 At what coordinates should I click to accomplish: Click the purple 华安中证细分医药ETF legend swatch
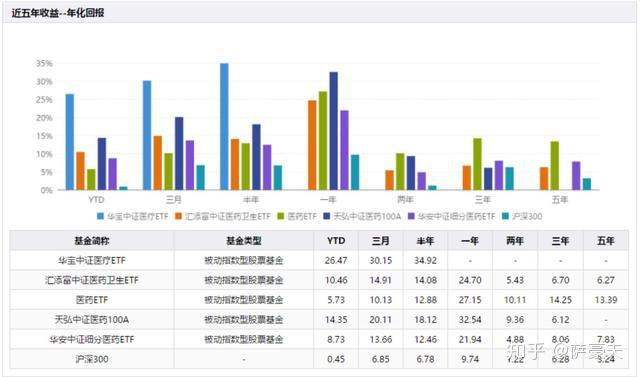(x=411, y=216)
